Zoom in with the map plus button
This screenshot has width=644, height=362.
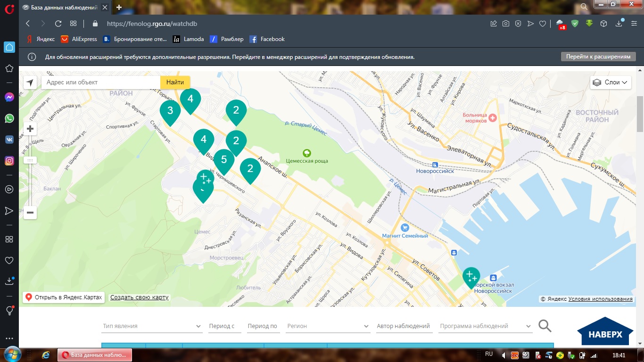coord(30,129)
